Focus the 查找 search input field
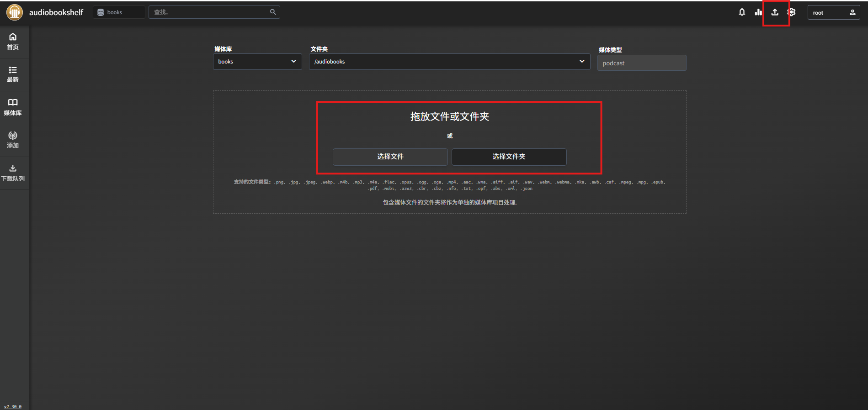This screenshot has width=868, height=410. tap(210, 12)
